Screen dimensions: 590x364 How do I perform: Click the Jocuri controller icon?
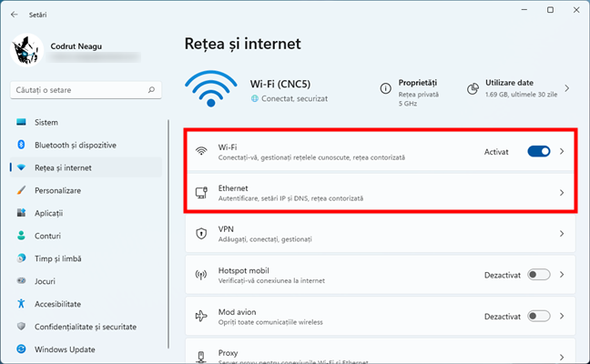(22, 281)
